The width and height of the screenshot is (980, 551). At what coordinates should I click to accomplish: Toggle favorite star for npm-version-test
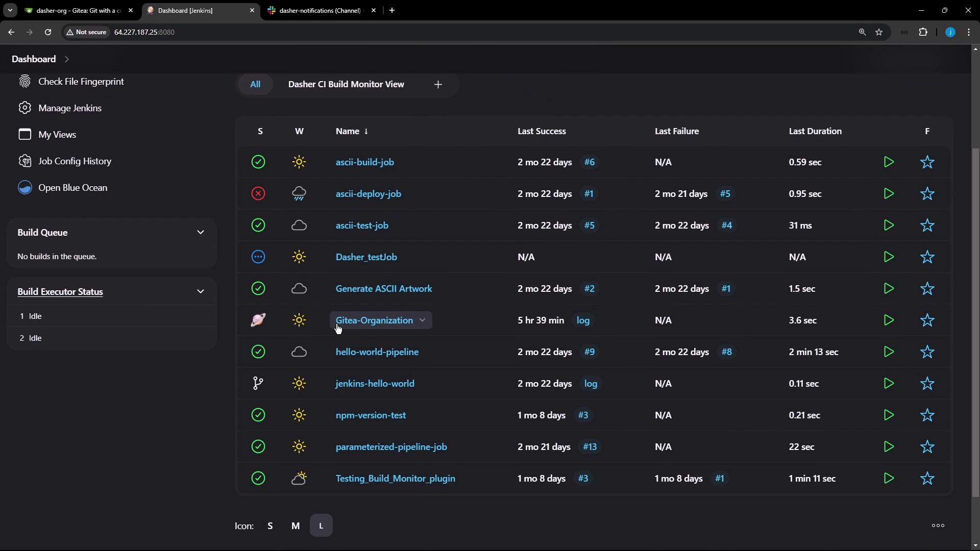pyautogui.click(x=927, y=415)
